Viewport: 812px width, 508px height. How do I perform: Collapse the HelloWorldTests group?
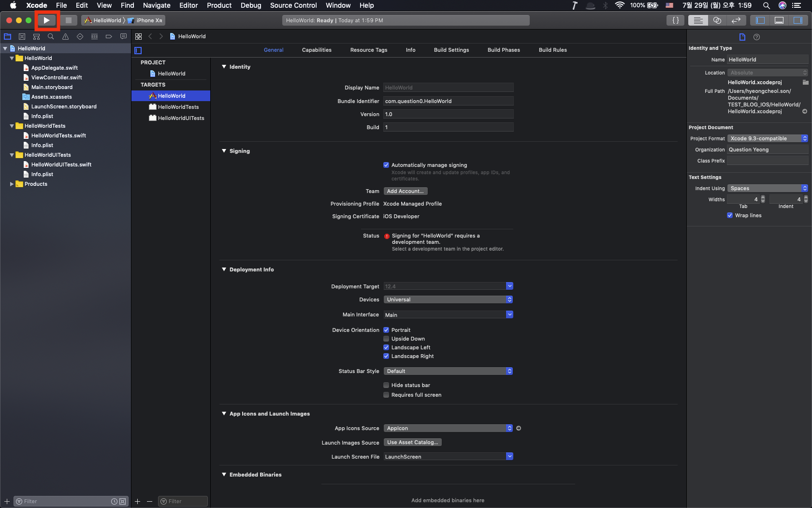tap(12, 126)
